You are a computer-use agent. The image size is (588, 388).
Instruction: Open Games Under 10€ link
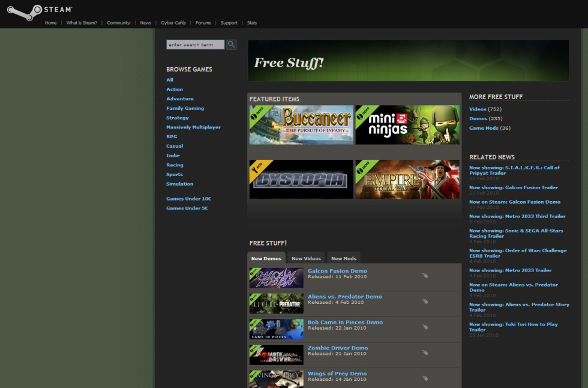pyautogui.click(x=188, y=199)
